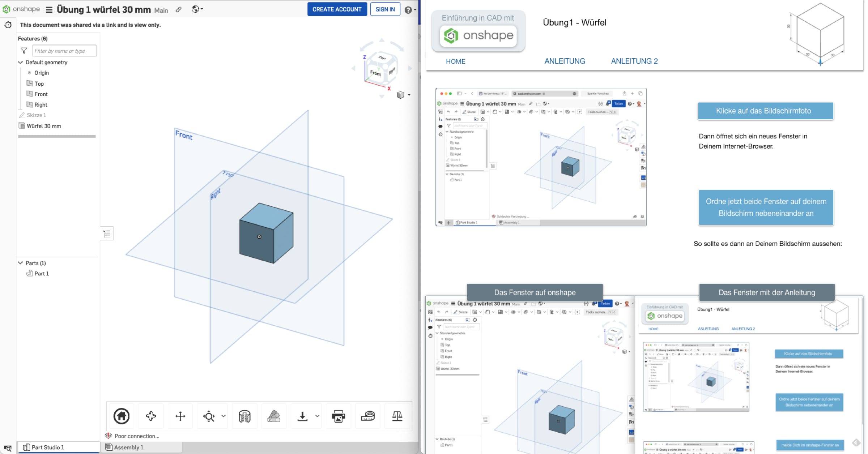Open the tab manager icon at bottom left
Screen dimensions: 868x454
pyautogui.click(x=8, y=448)
